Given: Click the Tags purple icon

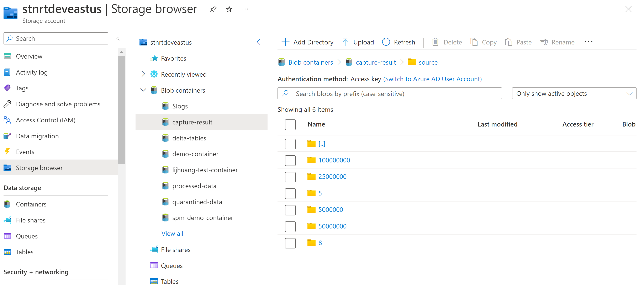Looking at the screenshot, I should [x=7, y=88].
